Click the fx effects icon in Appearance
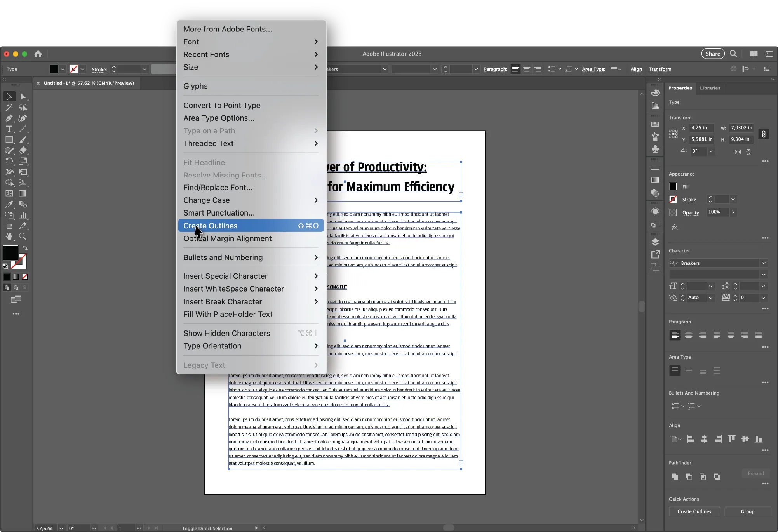The height and width of the screenshot is (532, 778). (x=675, y=228)
